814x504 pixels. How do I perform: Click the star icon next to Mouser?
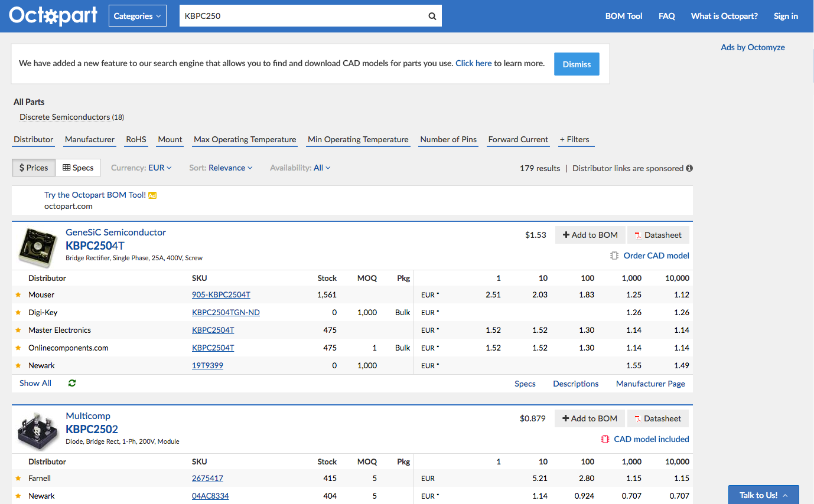pos(18,294)
